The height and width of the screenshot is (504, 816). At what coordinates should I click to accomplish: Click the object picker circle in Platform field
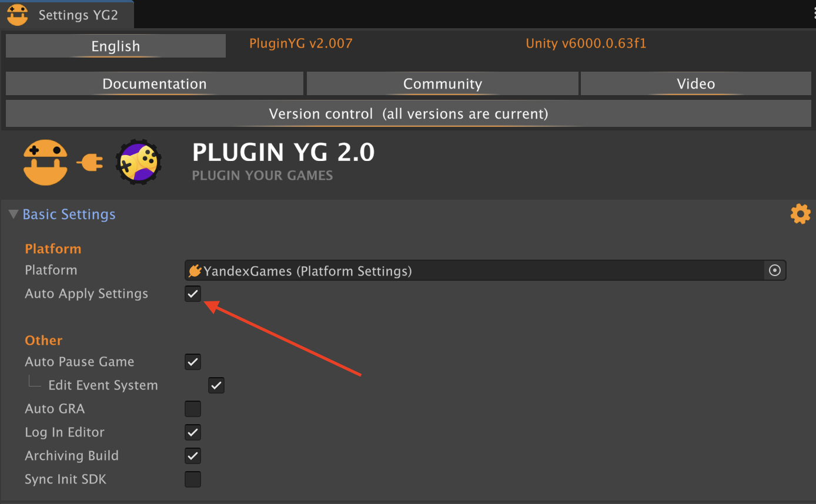coord(775,270)
